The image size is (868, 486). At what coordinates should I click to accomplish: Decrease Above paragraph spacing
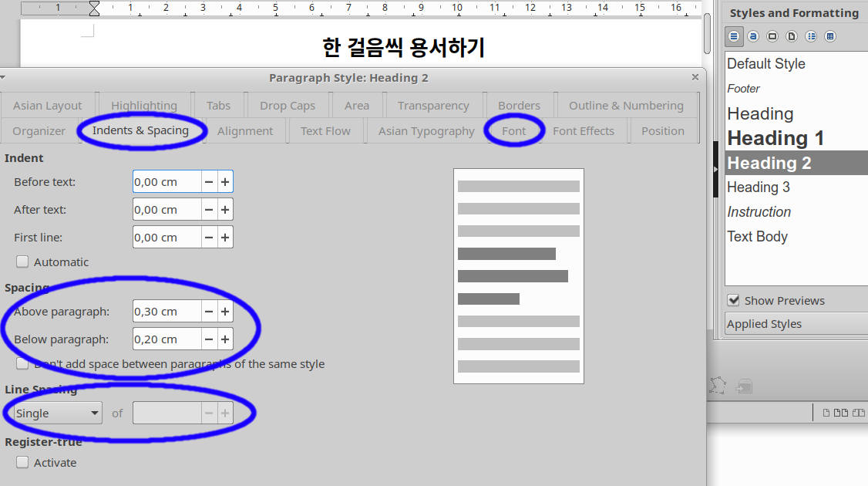pyautogui.click(x=209, y=312)
